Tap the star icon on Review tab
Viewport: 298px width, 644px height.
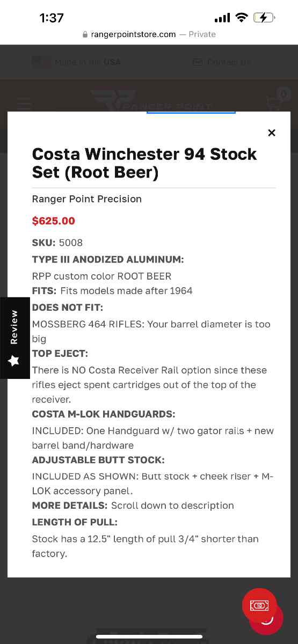pos(14,361)
